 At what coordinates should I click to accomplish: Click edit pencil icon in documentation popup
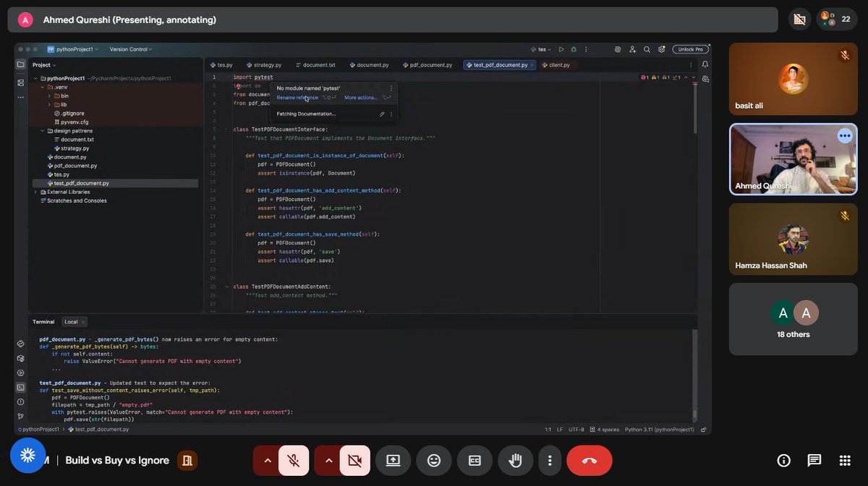[382, 114]
